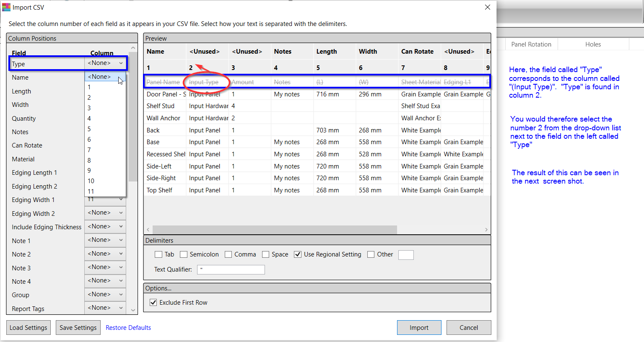Cancel the Import CSV dialog
Image resolution: width=644 pixels, height=342 pixels.
[x=469, y=328]
